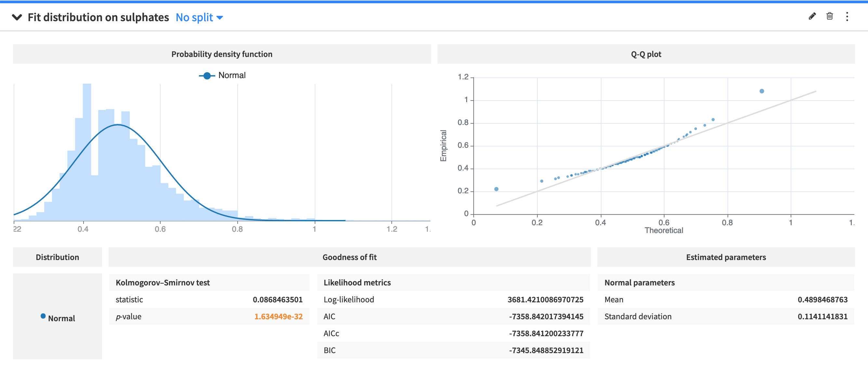The image size is (868, 371).
Task: Click the blue Normal distribution dot
Action: pyautogui.click(x=43, y=316)
